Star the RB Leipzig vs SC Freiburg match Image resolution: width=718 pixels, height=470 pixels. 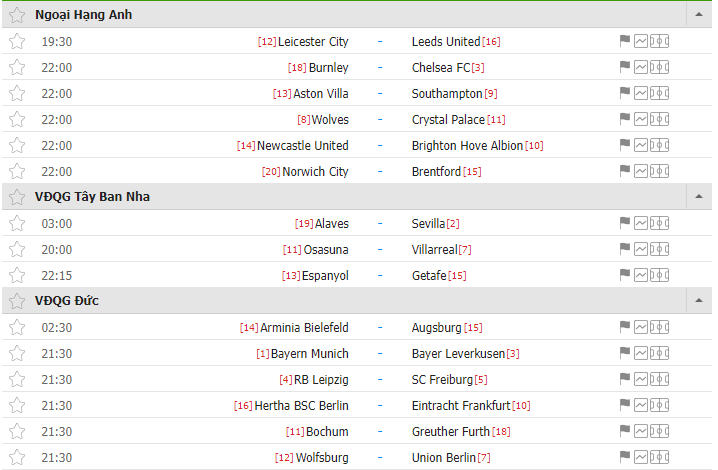pos(17,379)
